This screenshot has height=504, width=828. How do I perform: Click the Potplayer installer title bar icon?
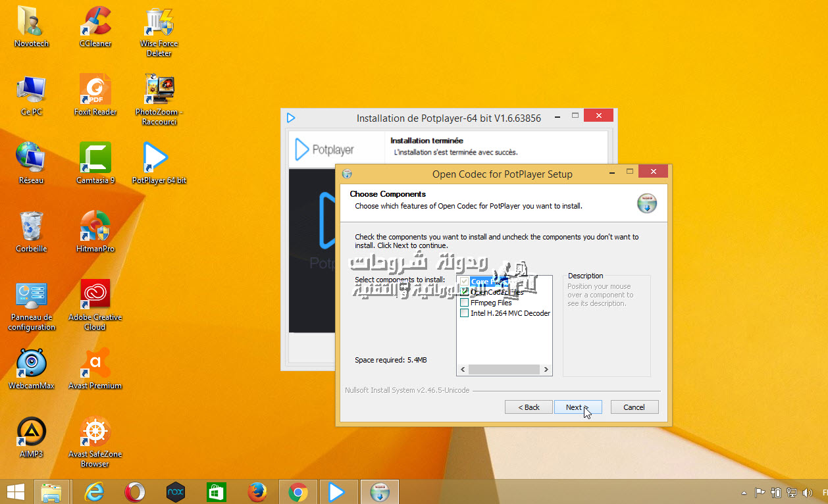coord(290,118)
